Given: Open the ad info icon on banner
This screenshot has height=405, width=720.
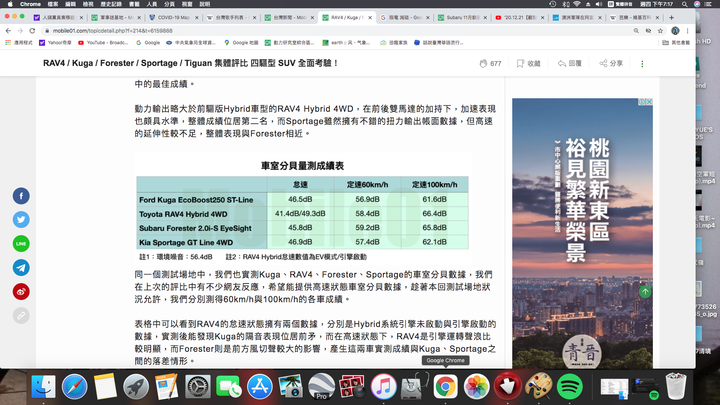Looking at the screenshot, I should [642, 102].
